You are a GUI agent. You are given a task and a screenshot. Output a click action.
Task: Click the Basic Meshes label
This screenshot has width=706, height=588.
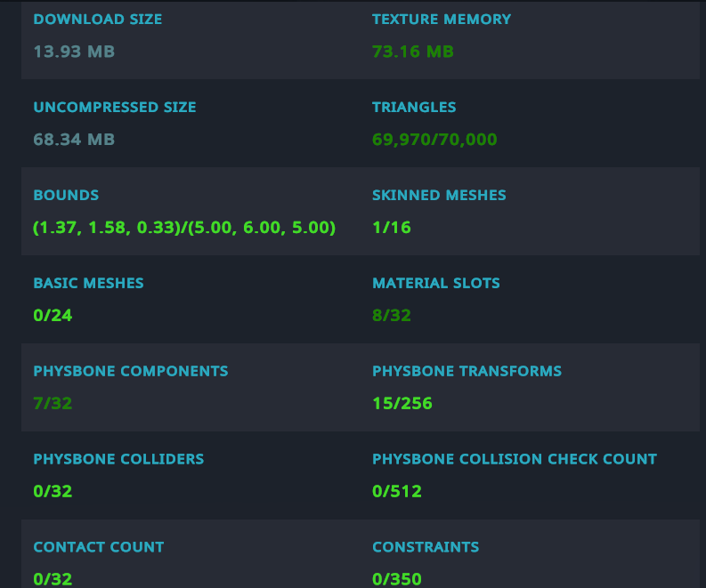pyautogui.click(x=88, y=284)
